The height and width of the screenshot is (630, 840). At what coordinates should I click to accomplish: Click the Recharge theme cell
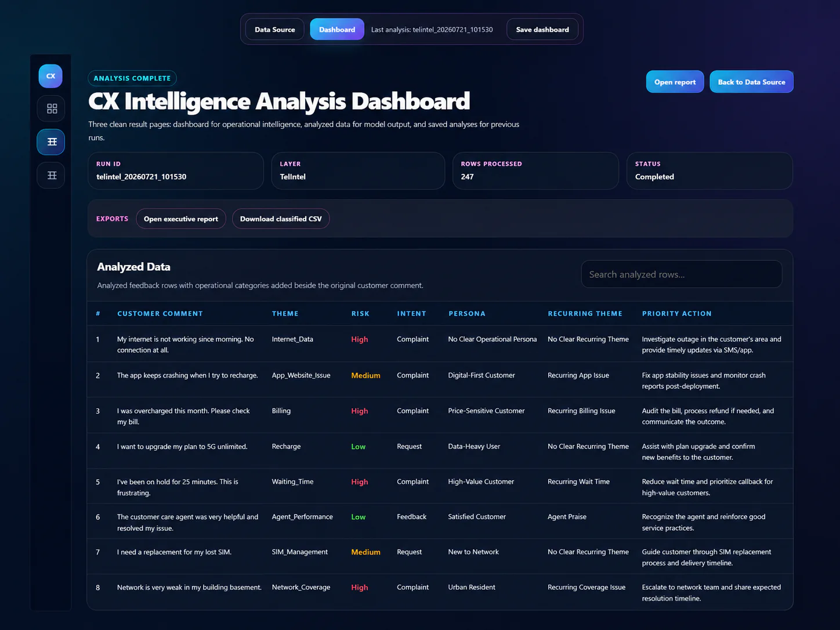(287, 447)
